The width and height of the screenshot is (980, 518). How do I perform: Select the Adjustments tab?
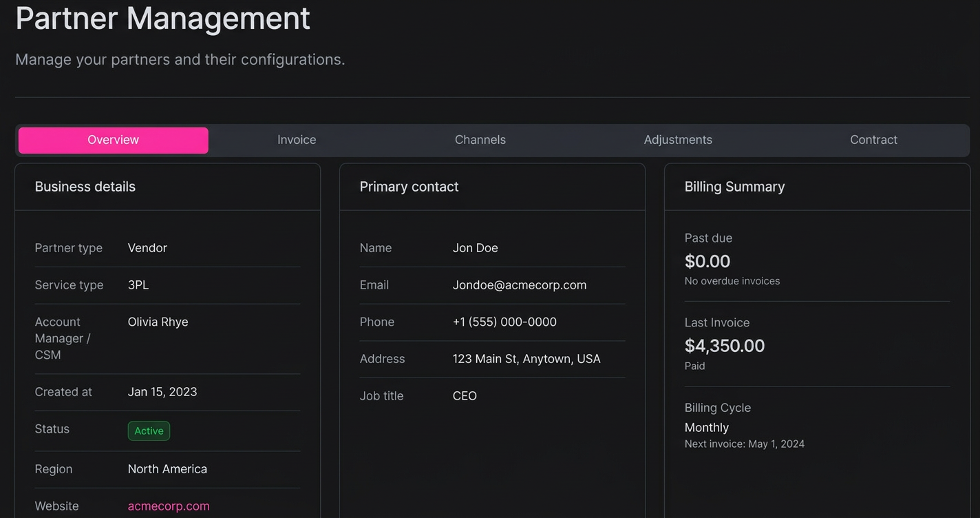coord(678,140)
